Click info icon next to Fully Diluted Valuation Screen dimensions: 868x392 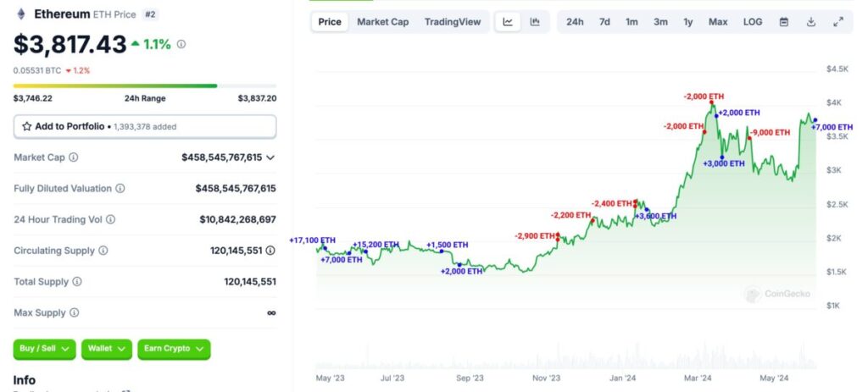click(120, 189)
